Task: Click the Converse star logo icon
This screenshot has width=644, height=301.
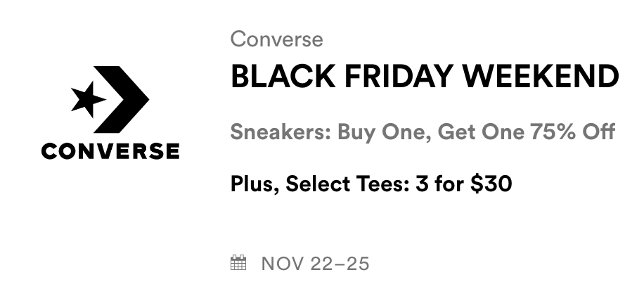Action: click(88, 99)
